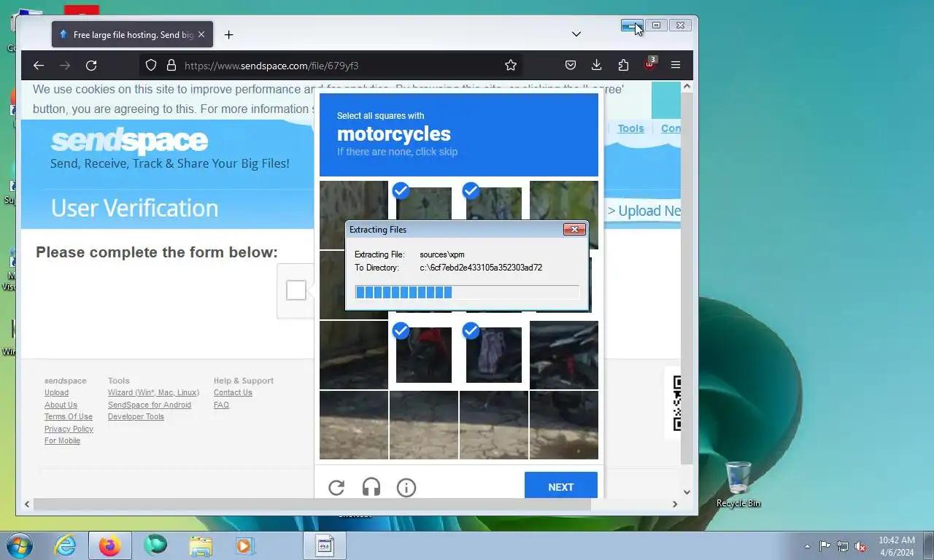Go back using the Firefox back arrow
The height and width of the screenshot is (560, 934).
coord(39,66)
